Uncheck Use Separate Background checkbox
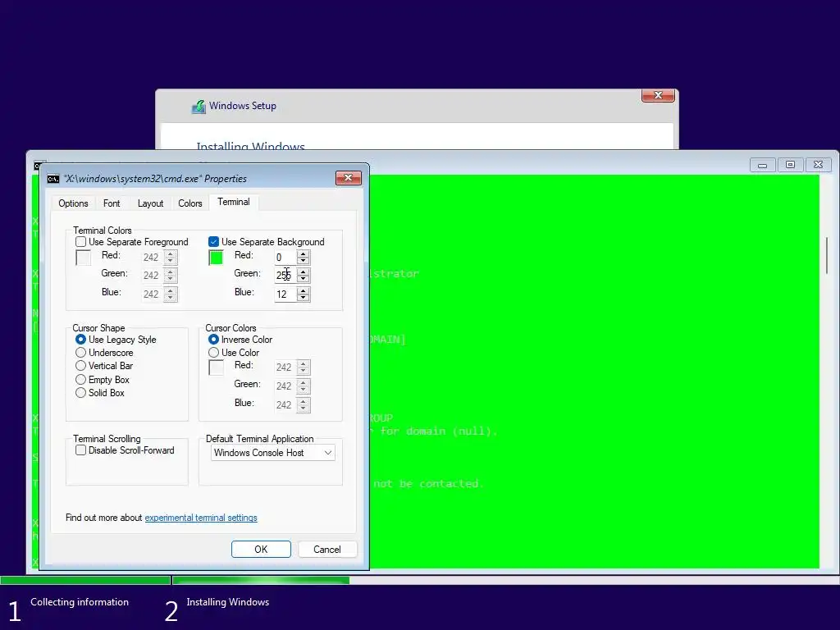840x630 pixels. (x=214, y=242)
